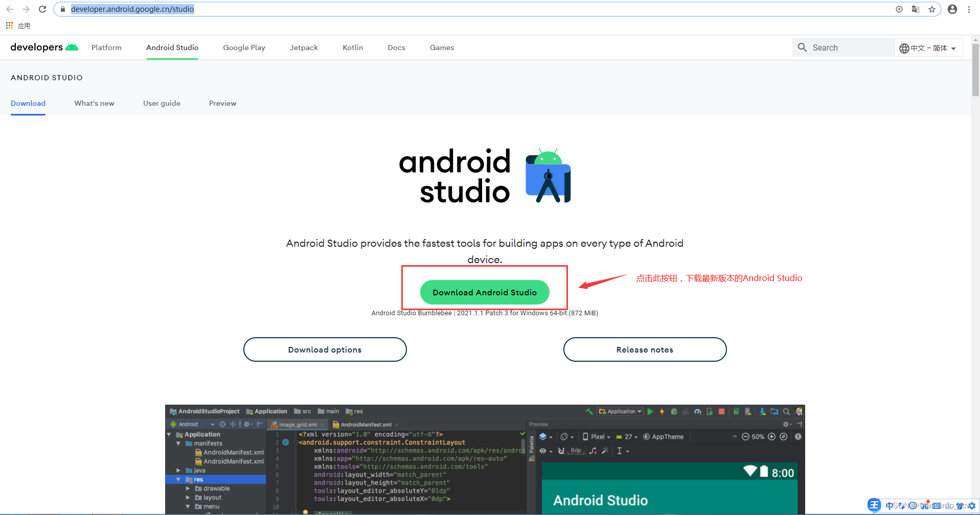Open the Chrome profile avatar
Viewport: 980px width, 515px height.
pos(952,9)
